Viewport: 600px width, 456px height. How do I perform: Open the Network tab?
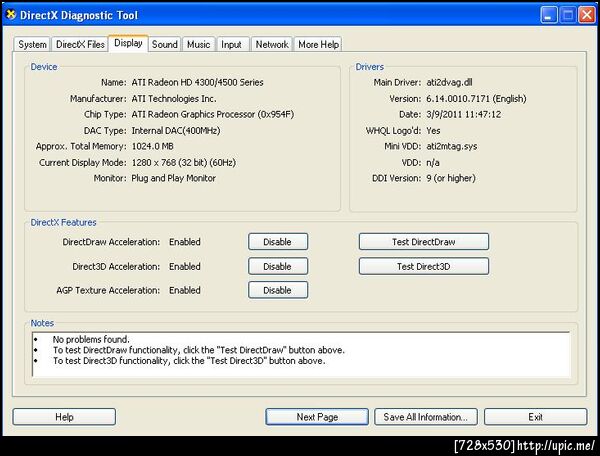click(272, 44)
